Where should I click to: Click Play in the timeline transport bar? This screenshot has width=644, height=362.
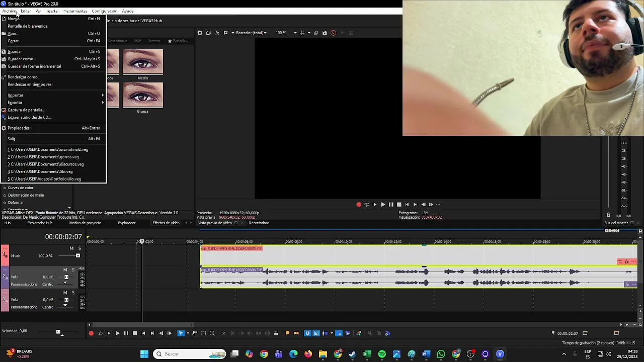pos(117,333)
